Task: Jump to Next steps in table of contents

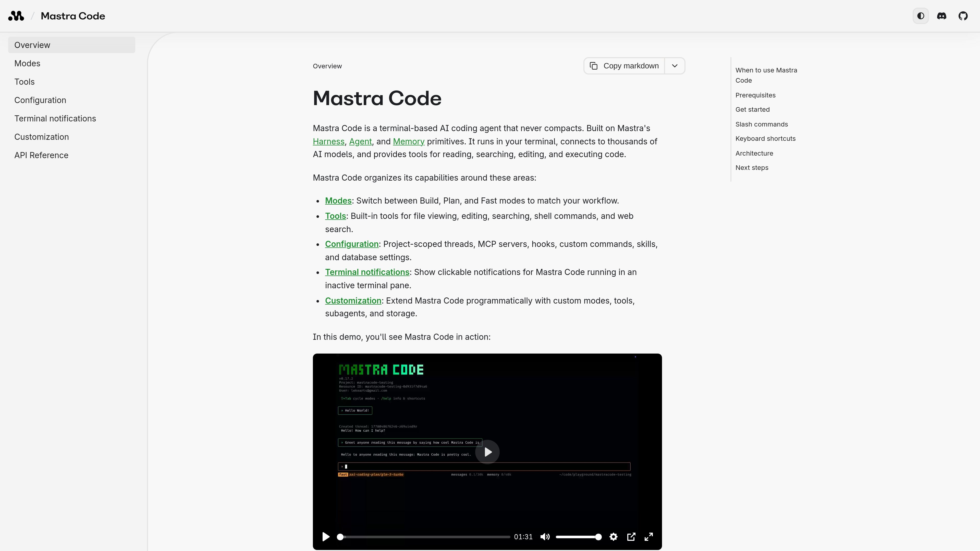Action: (752, 168)
